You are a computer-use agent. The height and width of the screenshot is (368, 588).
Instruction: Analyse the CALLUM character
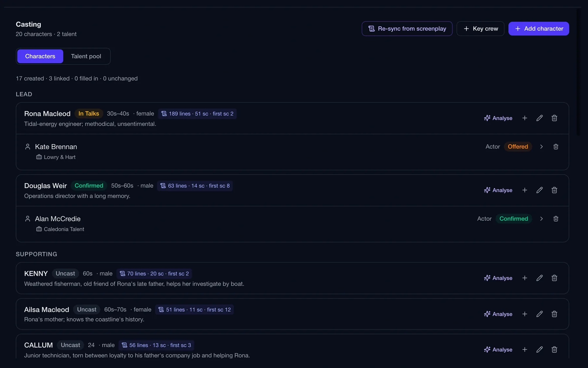tap(498, 349)
